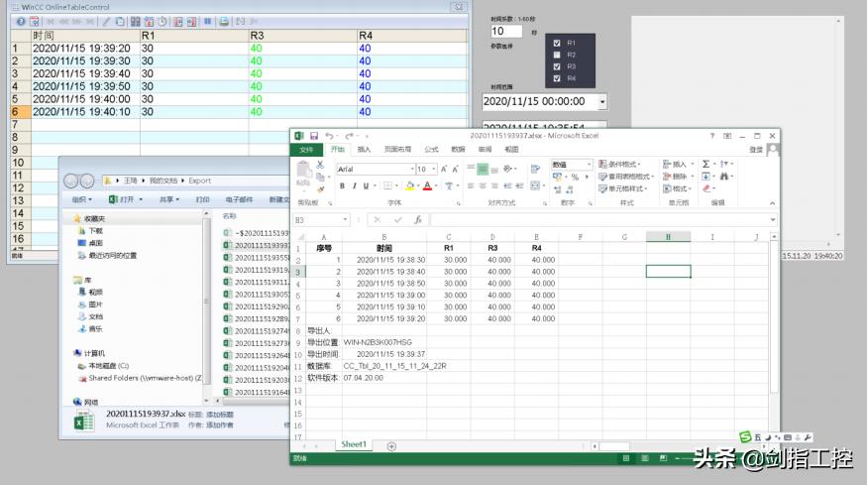Viewport: 868px width, 485px height.
Task: Click the Clear eraser icon in Excel editing group
Action: (x=706, y=188)
